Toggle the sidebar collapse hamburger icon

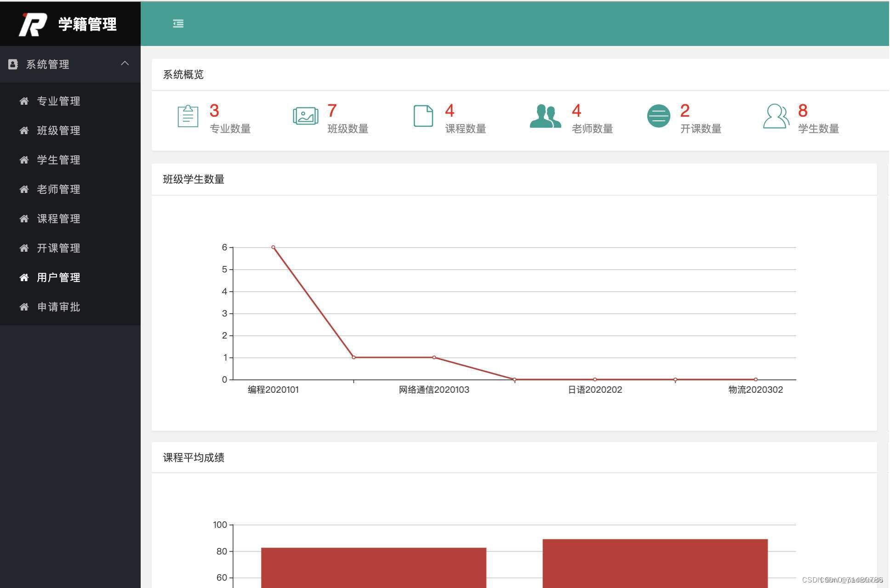click(x=178, y=23)
